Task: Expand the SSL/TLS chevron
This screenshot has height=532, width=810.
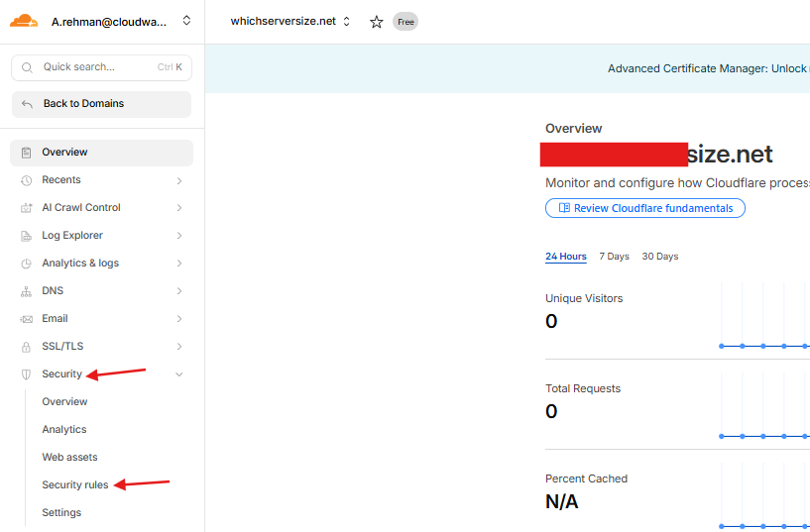Action: (179, 346)
